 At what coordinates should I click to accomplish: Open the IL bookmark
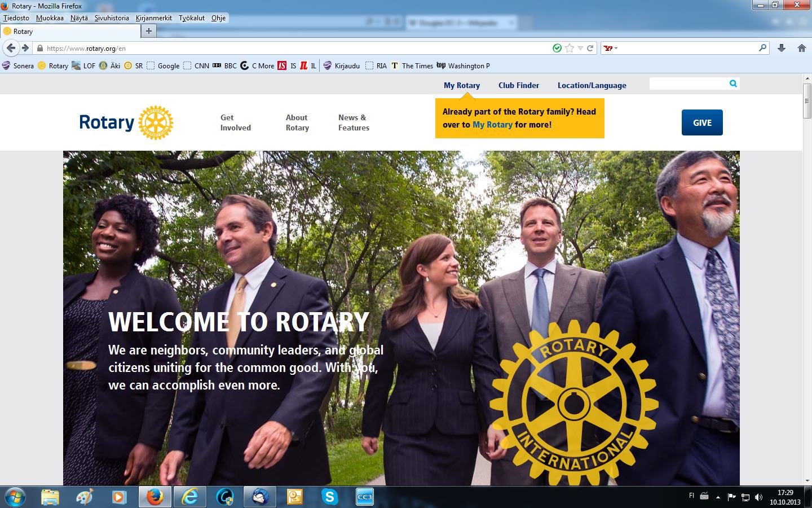click(x=308, y=65)
